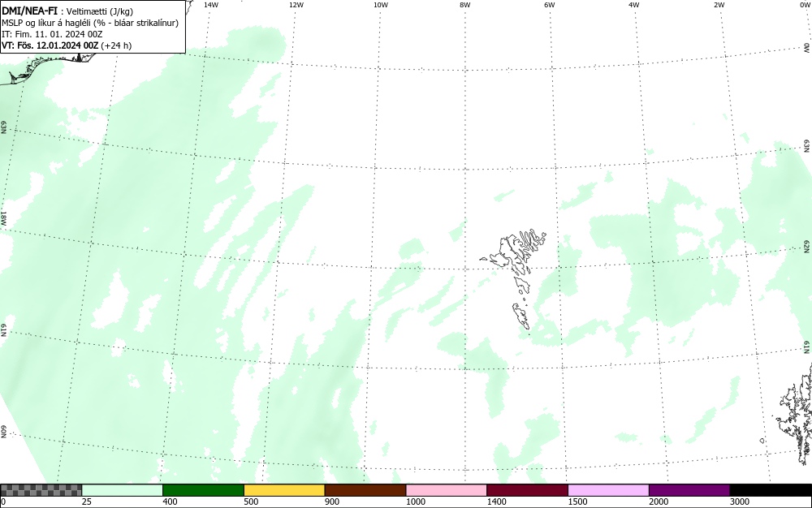Click the legend value "900"
Image resolution: width=812 pixels, height=508 pixels.
pos(332,502)
